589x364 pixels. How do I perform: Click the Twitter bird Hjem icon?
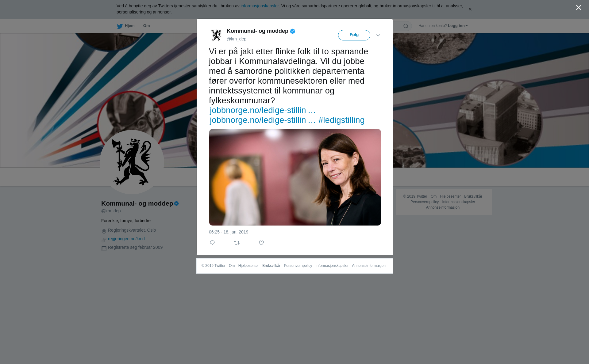(120, 26)
